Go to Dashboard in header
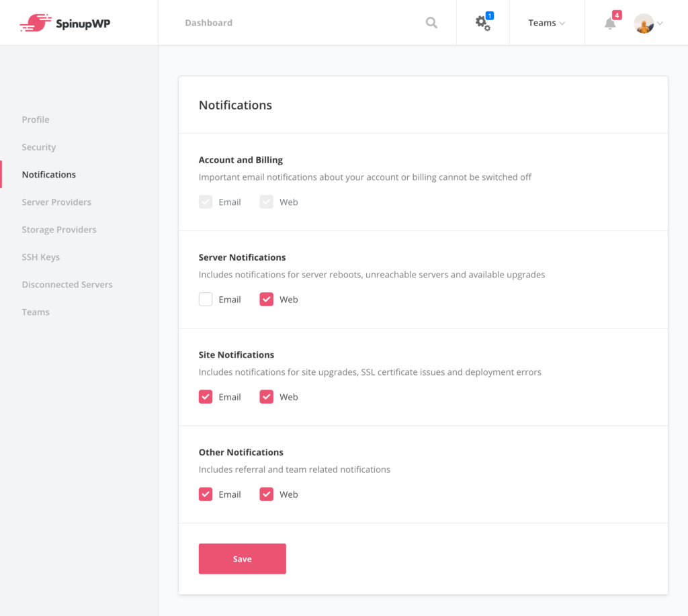This screenshot has width=688, height=616. [x=209, y=23]
